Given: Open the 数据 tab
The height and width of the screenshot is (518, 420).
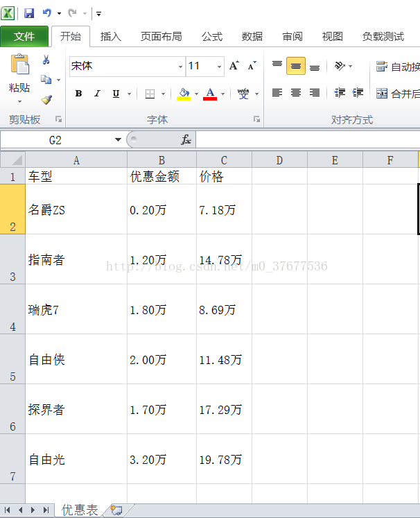Looking at the screenshot, I should (x=252, y=36).
